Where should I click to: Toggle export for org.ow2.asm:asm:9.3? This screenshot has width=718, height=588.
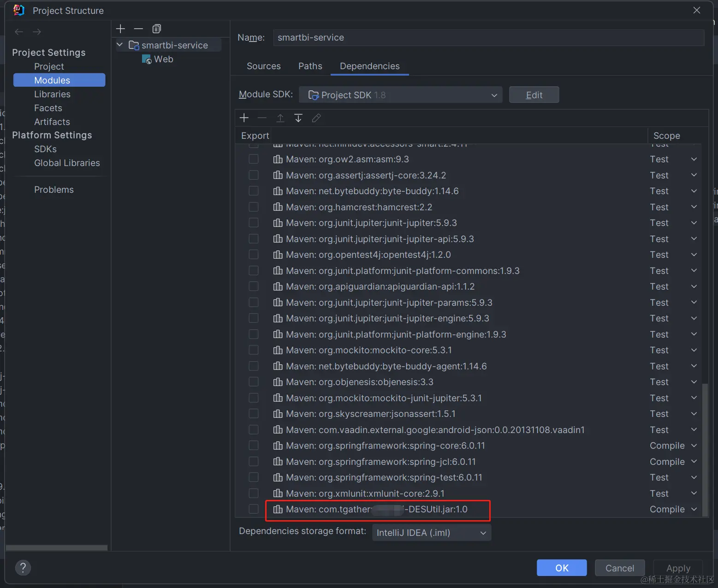tap(254, 159)
